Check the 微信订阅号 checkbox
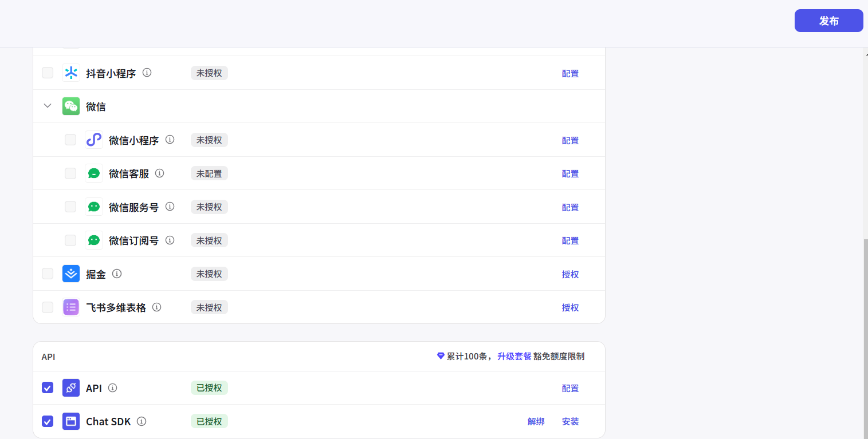868x439 pixels. point(70,240)
